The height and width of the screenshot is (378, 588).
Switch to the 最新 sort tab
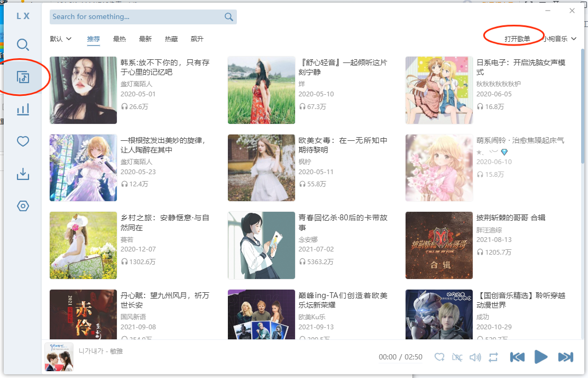tap(145, 39)
